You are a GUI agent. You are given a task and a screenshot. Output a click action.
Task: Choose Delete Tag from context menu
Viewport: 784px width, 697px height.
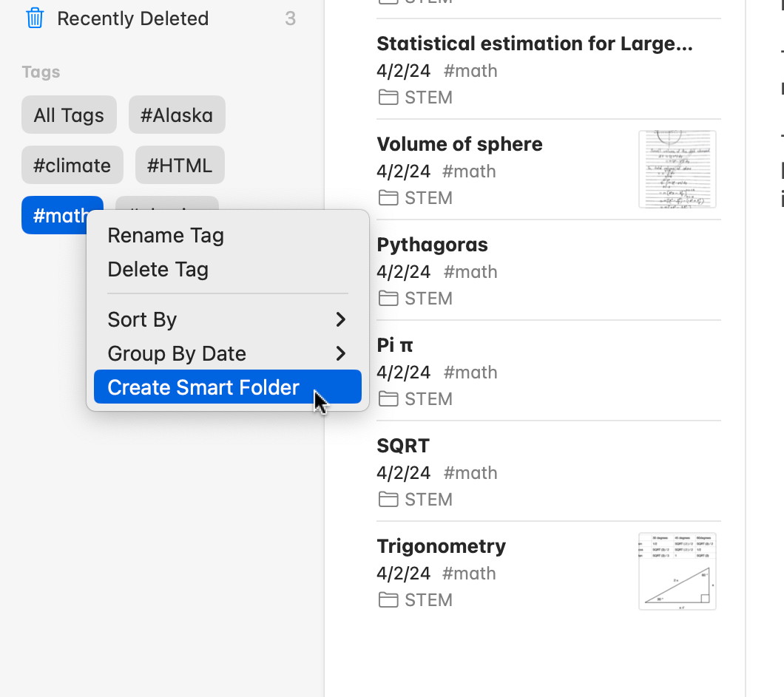(158, 270)
